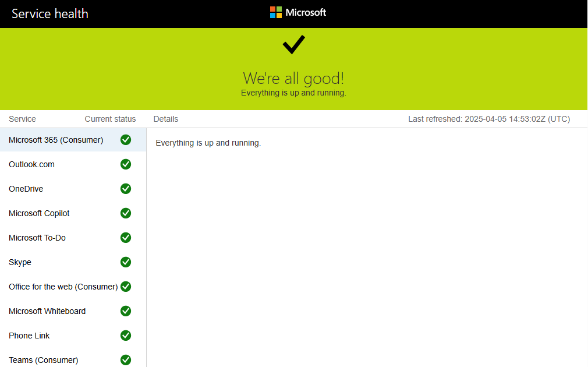Click green status check for OneDrive

(x=126, y=189)
